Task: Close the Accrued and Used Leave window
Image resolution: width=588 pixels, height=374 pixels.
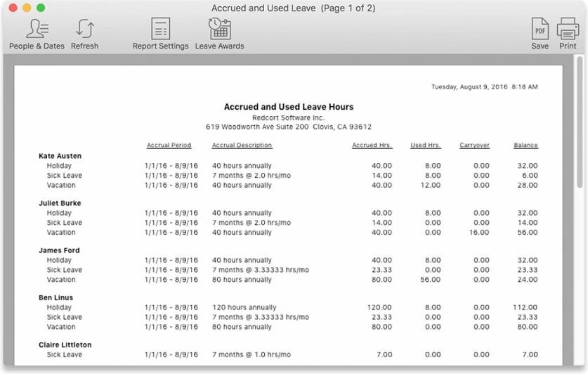Action: coord(13,8)
